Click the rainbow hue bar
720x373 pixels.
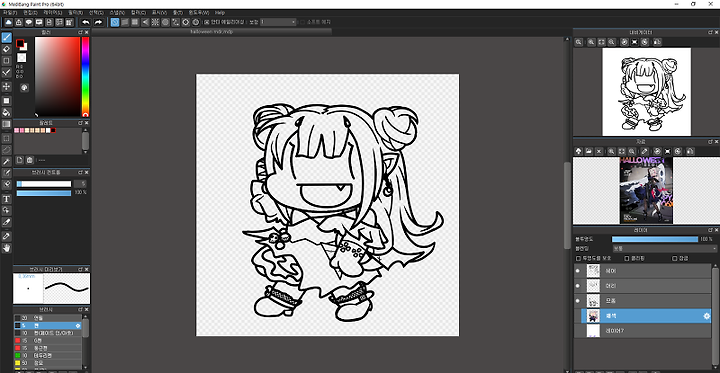(85, 77)
